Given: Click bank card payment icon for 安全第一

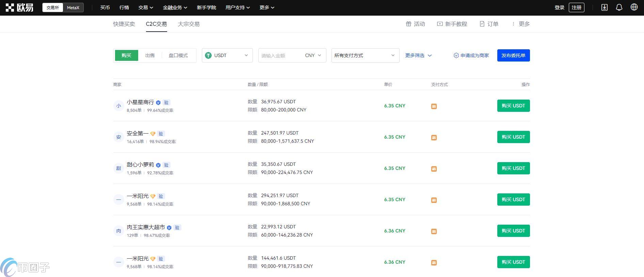Looking at the screenshot, I should tap(434, 138).
